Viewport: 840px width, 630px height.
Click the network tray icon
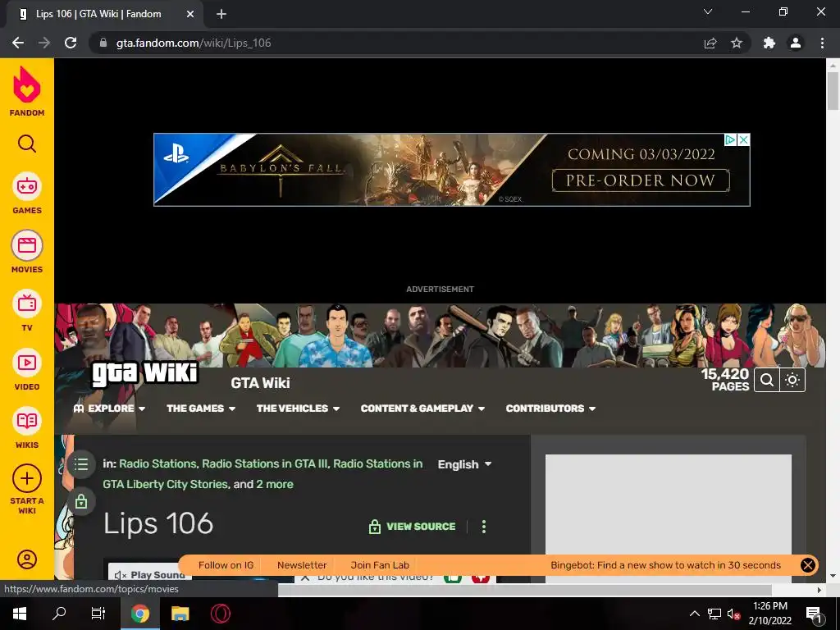[714, 614]
